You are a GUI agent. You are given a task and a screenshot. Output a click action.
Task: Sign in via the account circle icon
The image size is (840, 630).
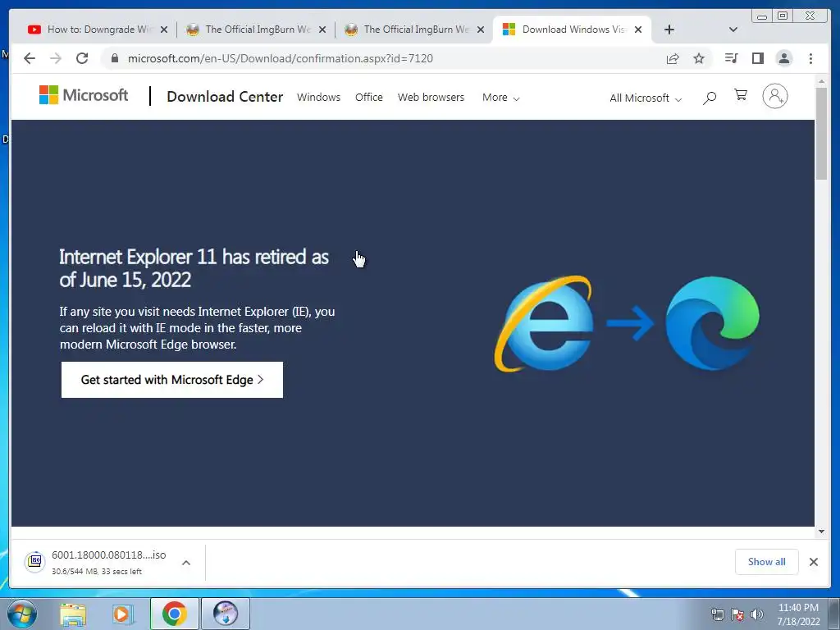click(774, 97)
